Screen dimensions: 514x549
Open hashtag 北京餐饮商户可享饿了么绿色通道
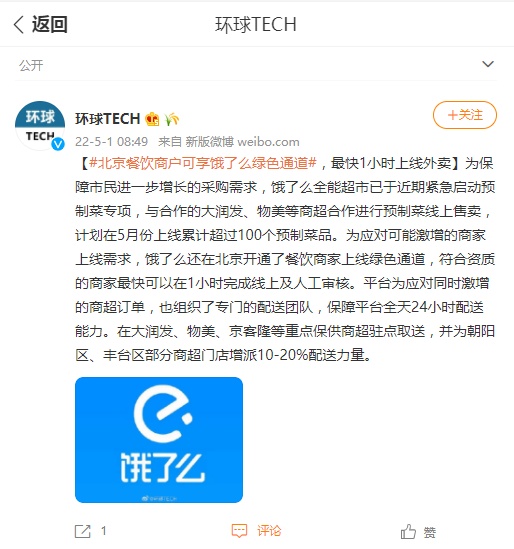click(203, 163)
